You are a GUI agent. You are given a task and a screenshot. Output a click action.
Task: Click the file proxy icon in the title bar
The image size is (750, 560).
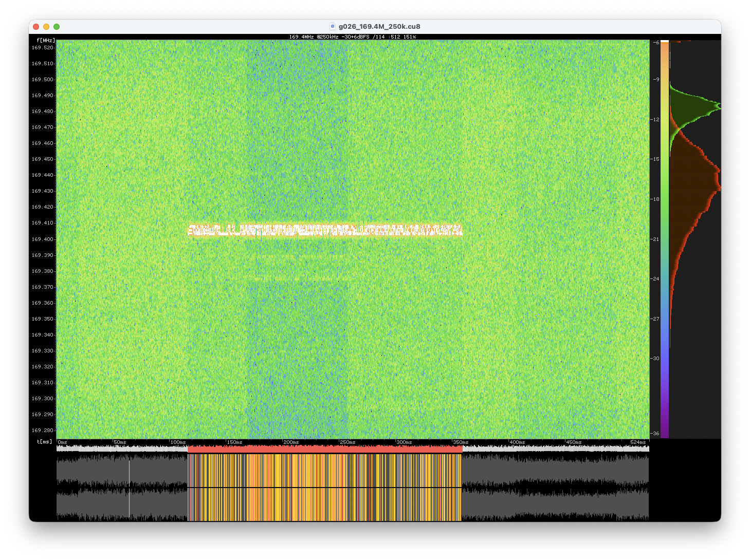332,26
